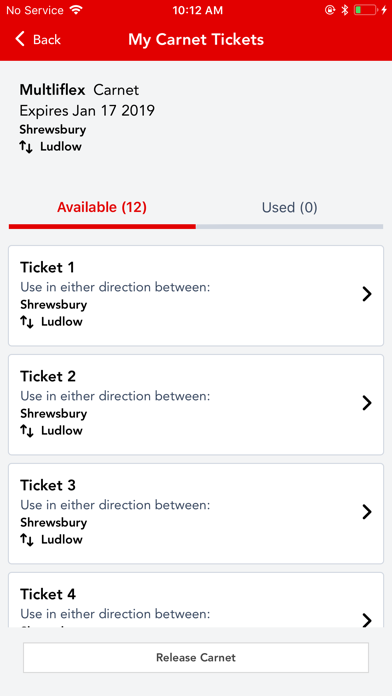Tap the direction arrows icon in Ticket 3

point(27,540)
